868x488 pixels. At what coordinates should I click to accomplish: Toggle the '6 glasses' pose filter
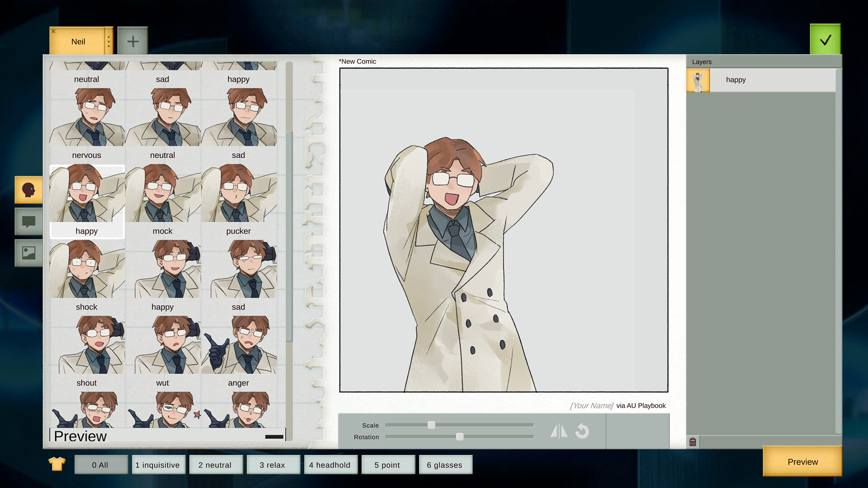[x=445, y=465]
